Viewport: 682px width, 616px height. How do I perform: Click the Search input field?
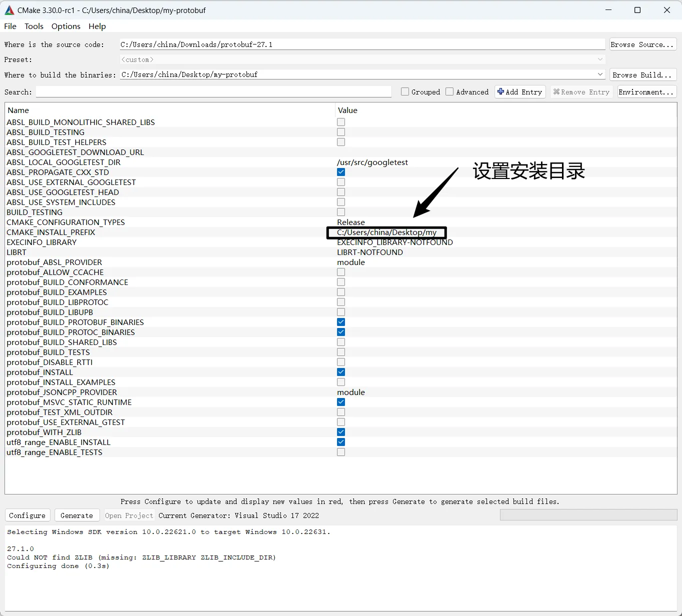[x=213, y=92]
